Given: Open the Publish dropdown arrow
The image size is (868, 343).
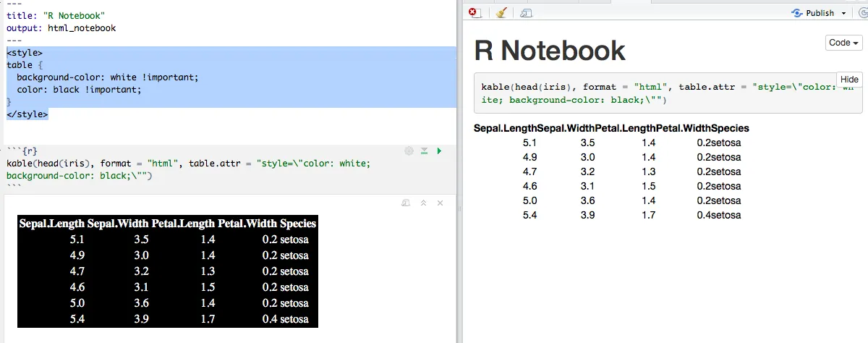Looking at the screenshot, I should pyautogui.click(x=843, y=13).
